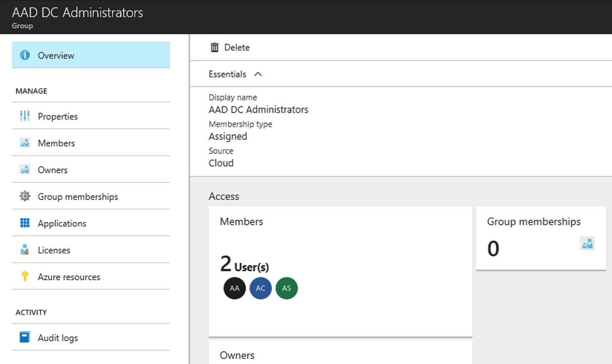Click the Delete button label
This screenshot has height=364, width=612.
(x=237, y=48)
